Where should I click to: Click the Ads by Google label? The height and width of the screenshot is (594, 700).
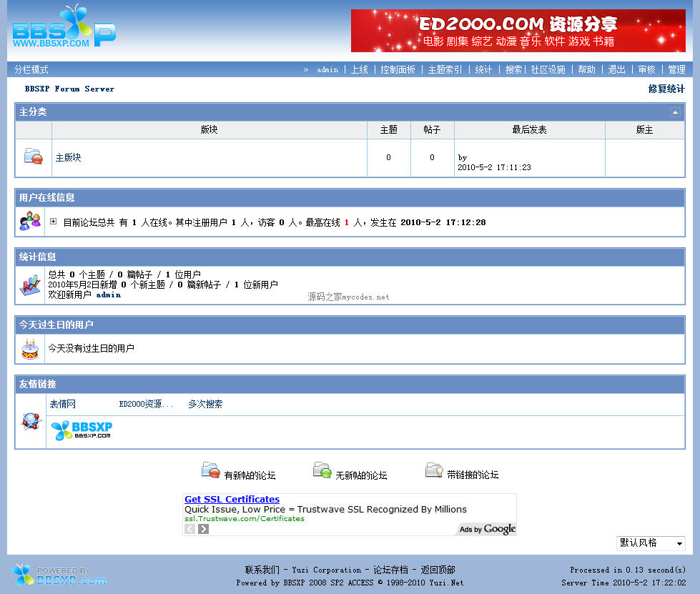488,529
